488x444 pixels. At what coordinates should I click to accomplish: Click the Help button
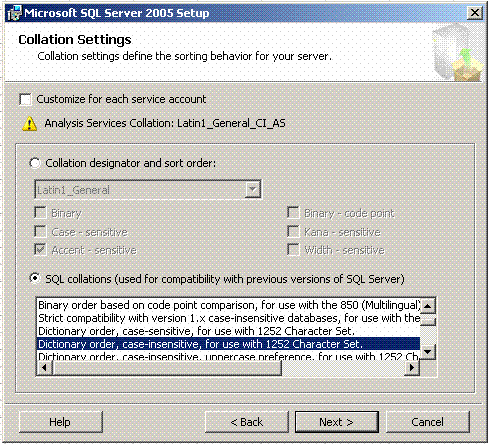pyautogui.click(x=60, y=422)
